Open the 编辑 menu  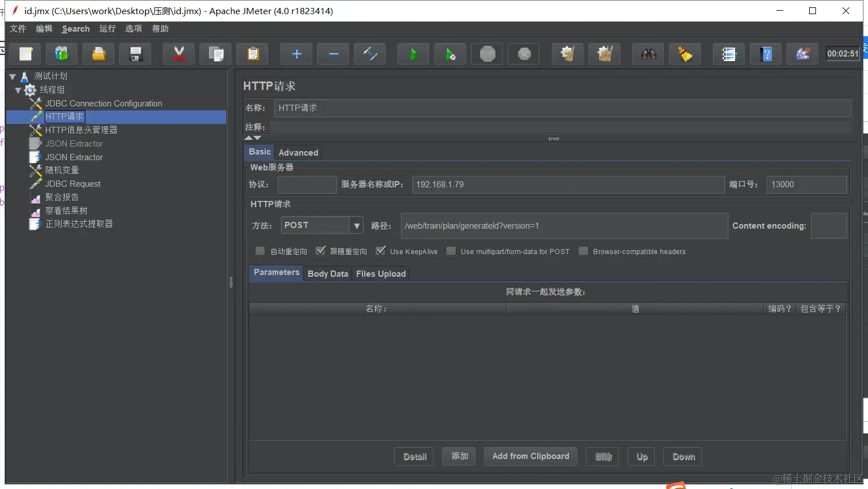pyautogui.click(x=44, y=29)
